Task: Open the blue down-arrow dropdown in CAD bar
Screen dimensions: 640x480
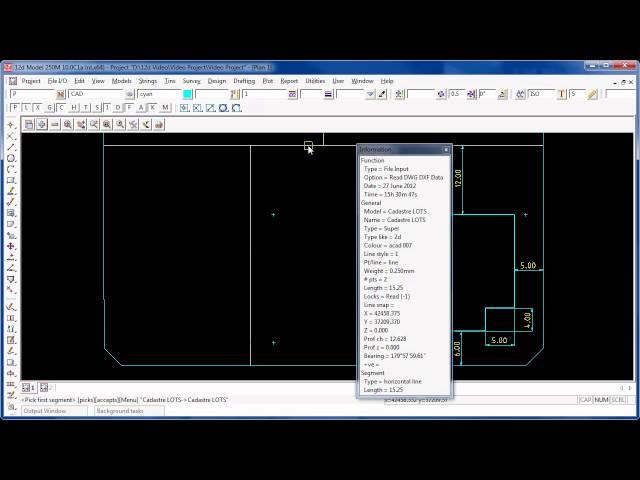Action: [370, 94]
